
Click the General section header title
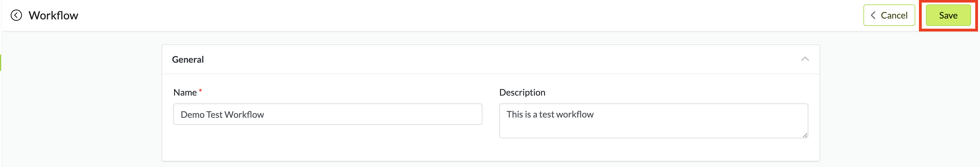tap(187, 59)
